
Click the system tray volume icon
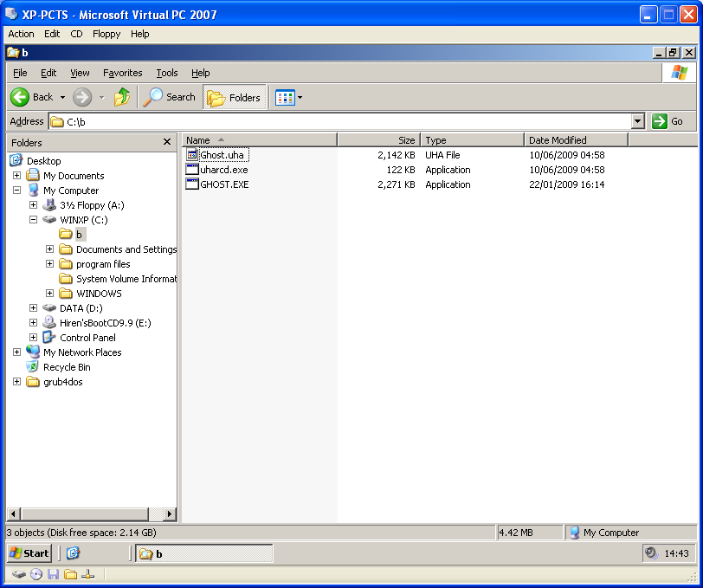pos(650,553)
